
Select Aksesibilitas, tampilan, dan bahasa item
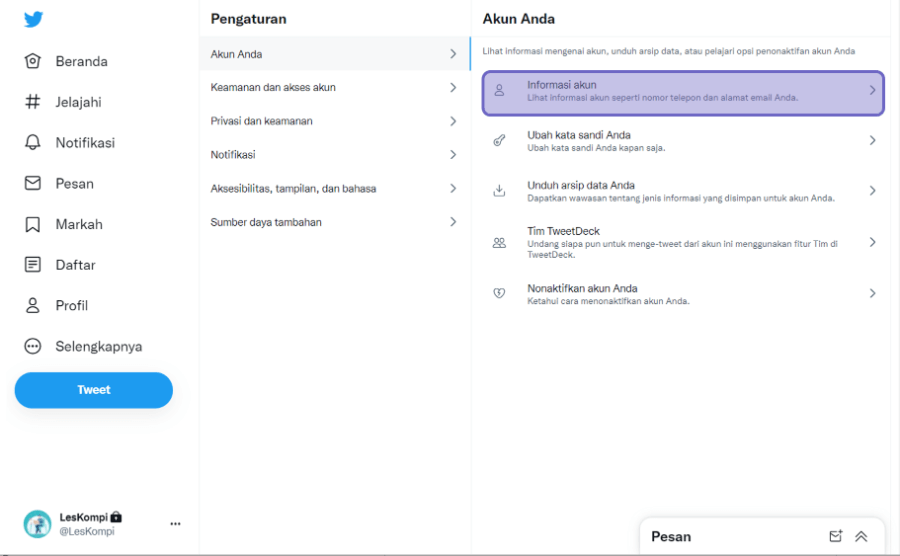coord(335,188)
